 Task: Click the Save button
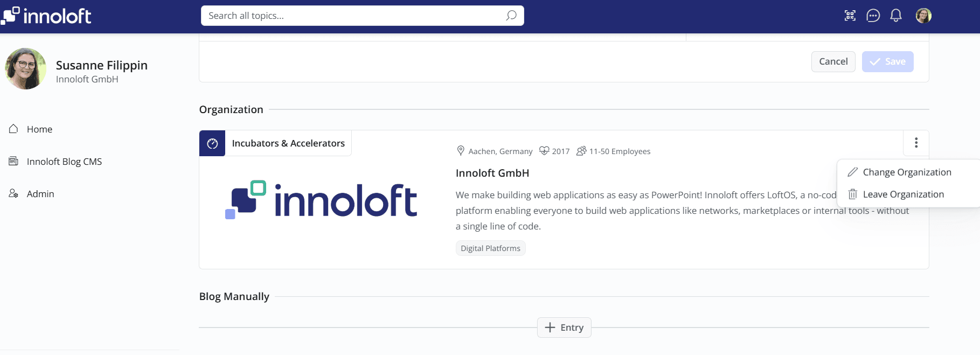[x=887, y=61]
